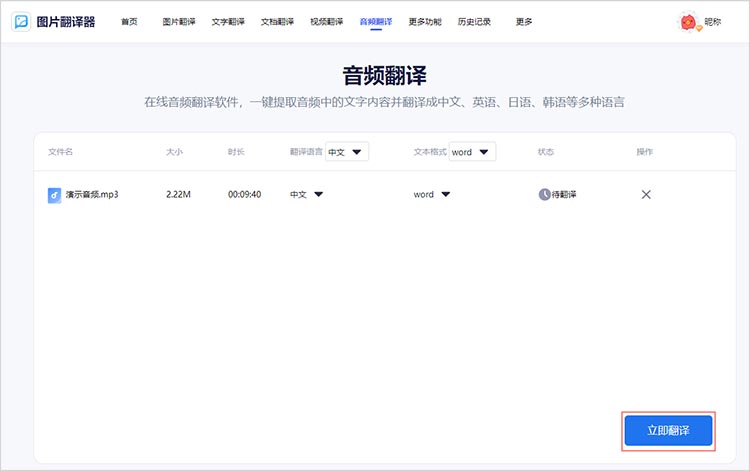Open header 文本格式 word dropdown

click(472, 152)
